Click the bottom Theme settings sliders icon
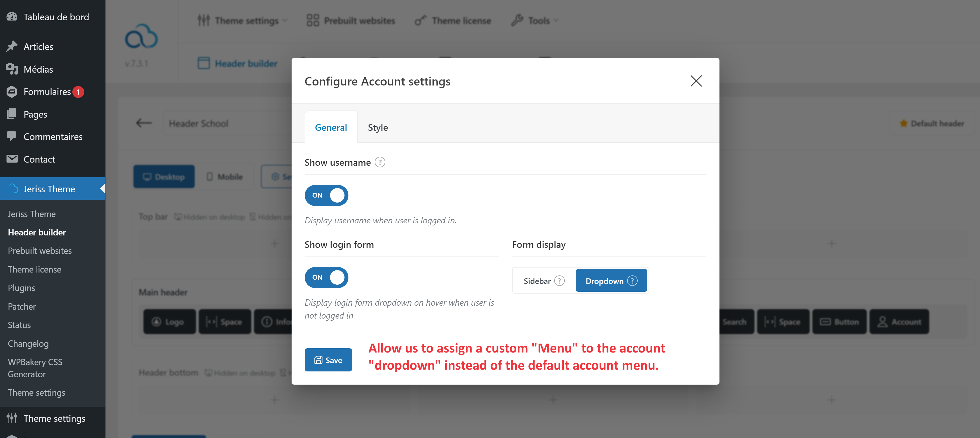 point(12,418)
